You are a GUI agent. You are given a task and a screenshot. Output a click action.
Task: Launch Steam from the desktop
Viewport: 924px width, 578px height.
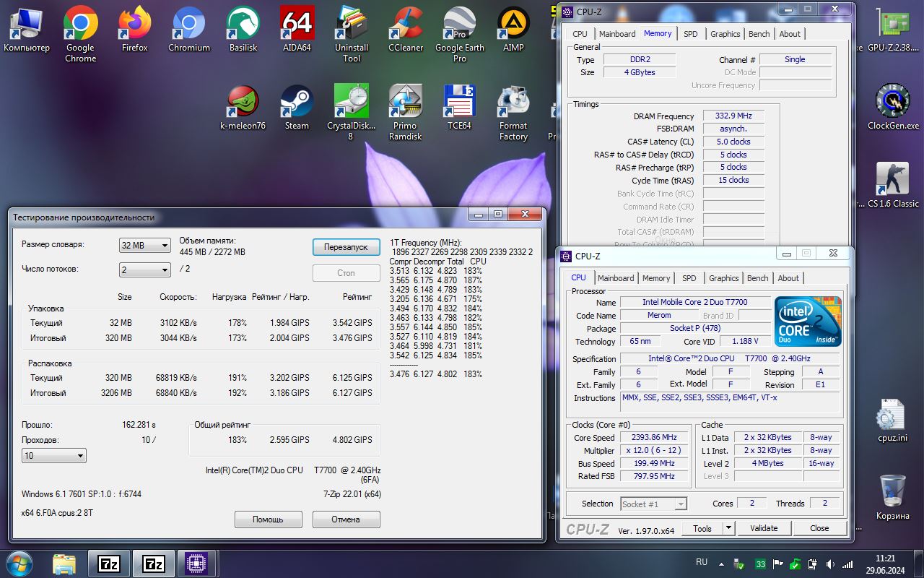point(297,108)
